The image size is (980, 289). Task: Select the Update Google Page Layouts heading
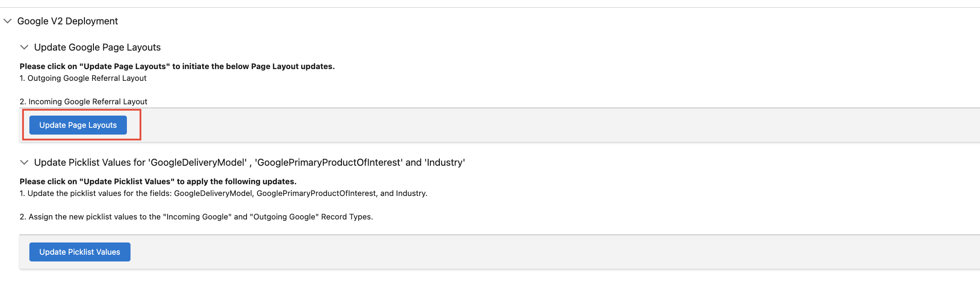pyautogui.click(x=98, y=47)
